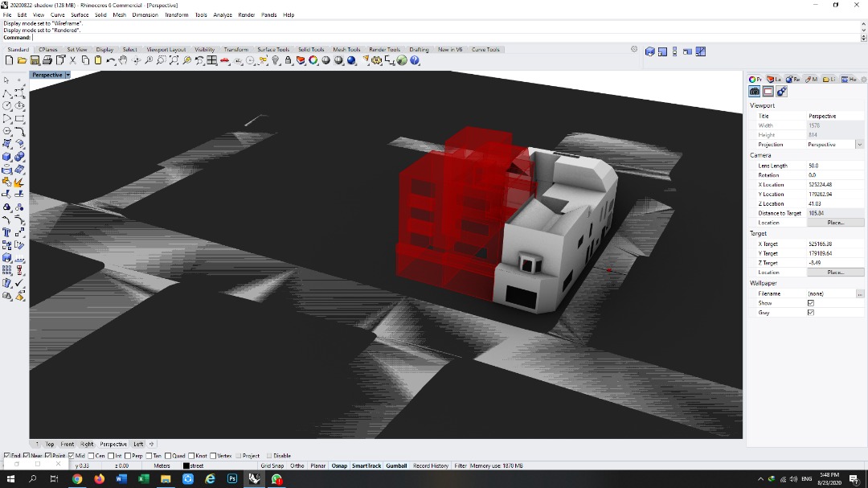Uncheck the Wallpaper Show checkbox
868x488 pixels.
point(811,303)
